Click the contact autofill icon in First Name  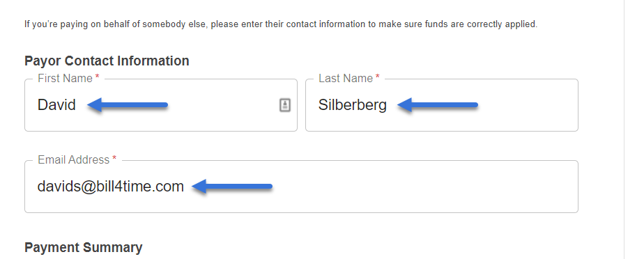pos(285,105)
